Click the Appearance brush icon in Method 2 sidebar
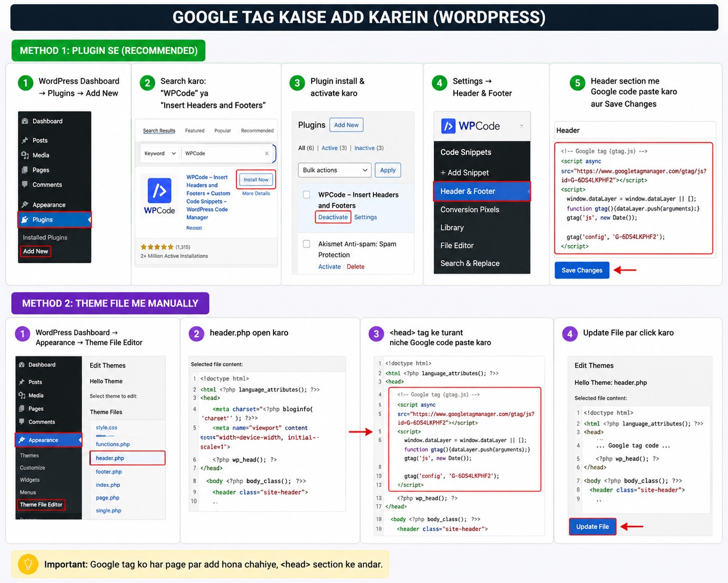Screen dimensions: 728x583 click(22, 440)
